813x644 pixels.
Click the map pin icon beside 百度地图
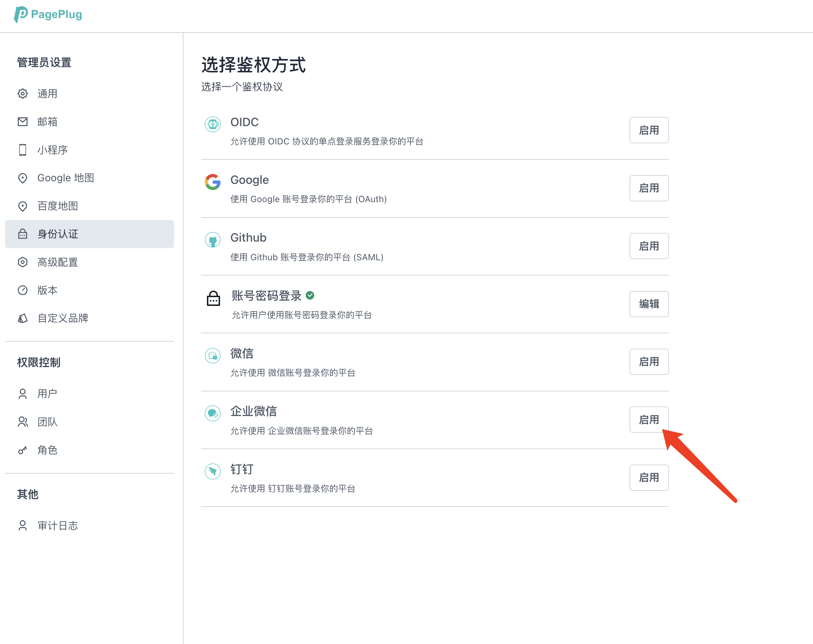[x=23, y=206]
